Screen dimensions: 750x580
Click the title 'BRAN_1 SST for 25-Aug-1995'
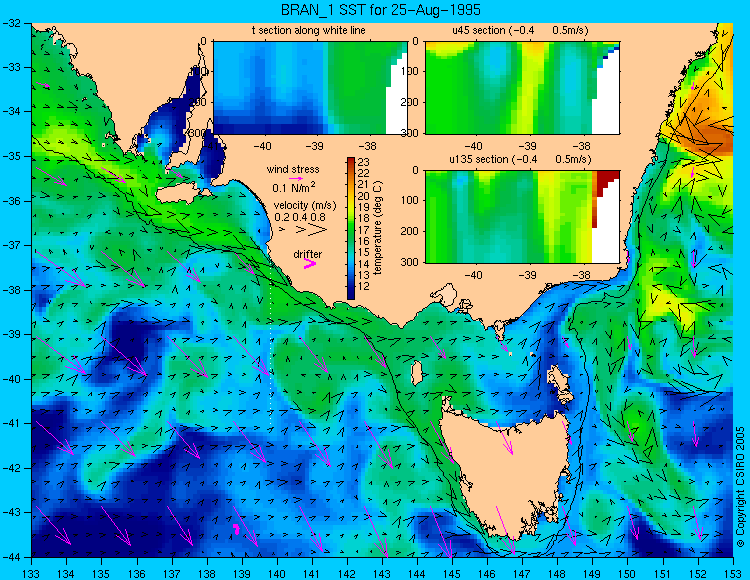pos(380,10)
